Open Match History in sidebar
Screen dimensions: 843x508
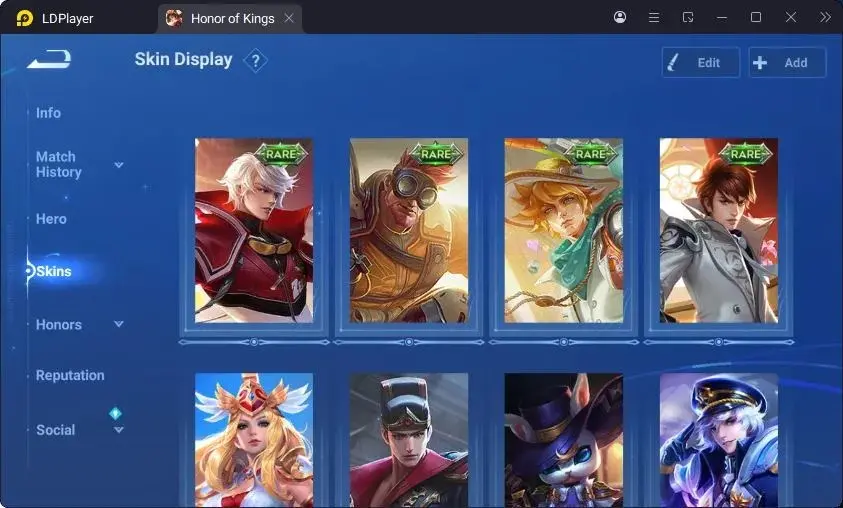(x=59, y=164)
